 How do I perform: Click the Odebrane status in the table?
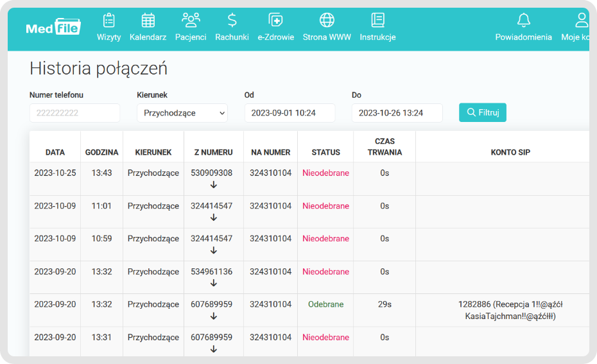click(325, 304)
